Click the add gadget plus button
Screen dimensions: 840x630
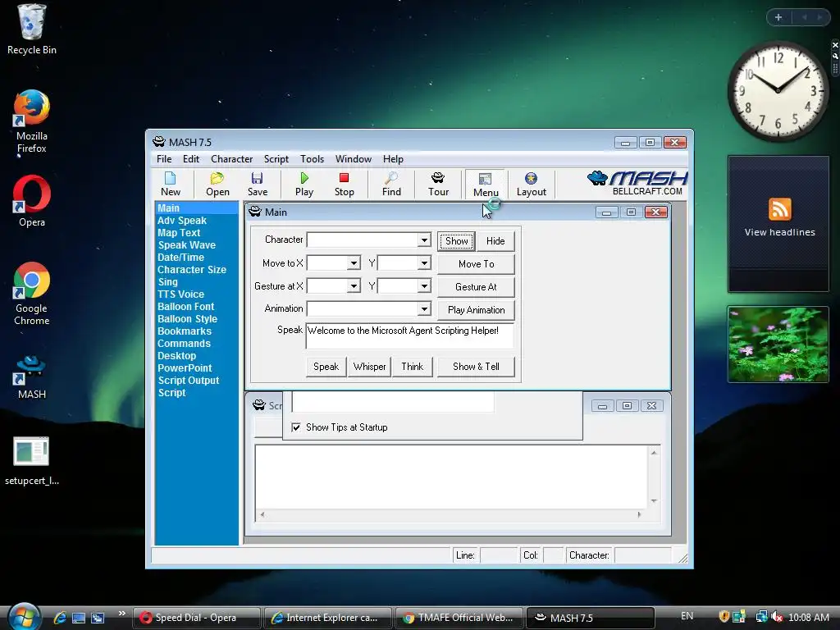tap(778, 17)
